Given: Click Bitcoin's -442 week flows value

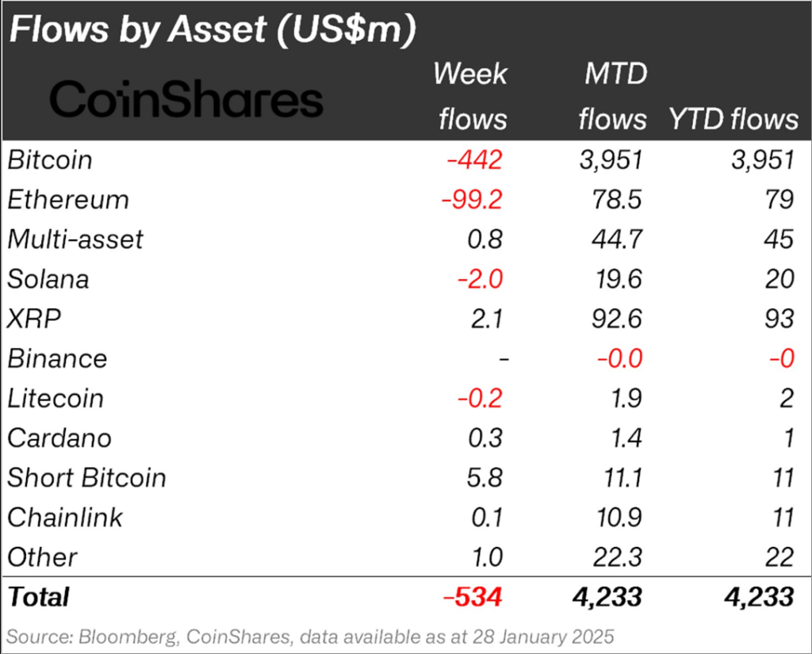Looking at the screenshot, I should coord(474,160).
